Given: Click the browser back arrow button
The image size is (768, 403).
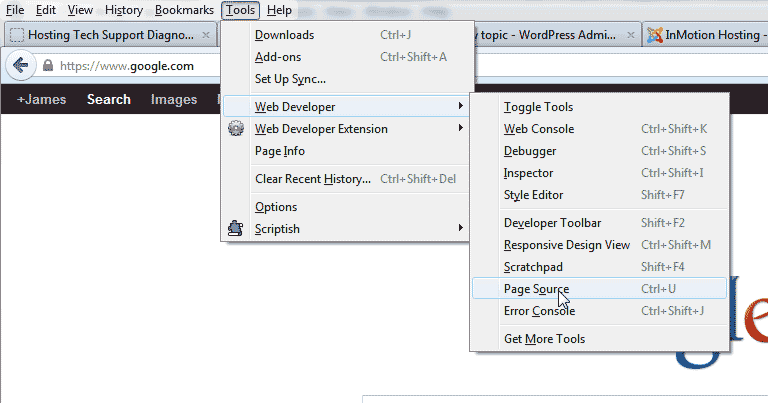Looking at the screenshot, I should pos(20,67).
